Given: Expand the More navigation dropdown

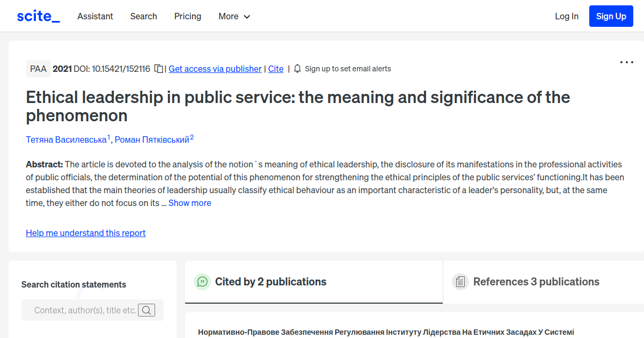Looking at the screenshot, I should (x=234, y=17).
